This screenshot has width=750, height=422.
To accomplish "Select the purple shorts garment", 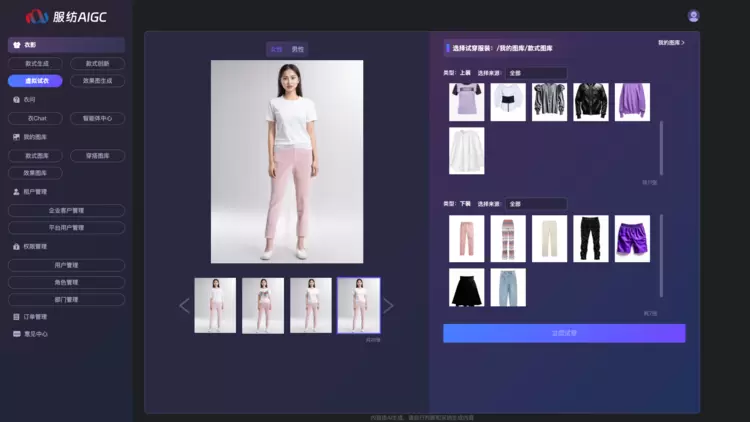I will (632, 238).
